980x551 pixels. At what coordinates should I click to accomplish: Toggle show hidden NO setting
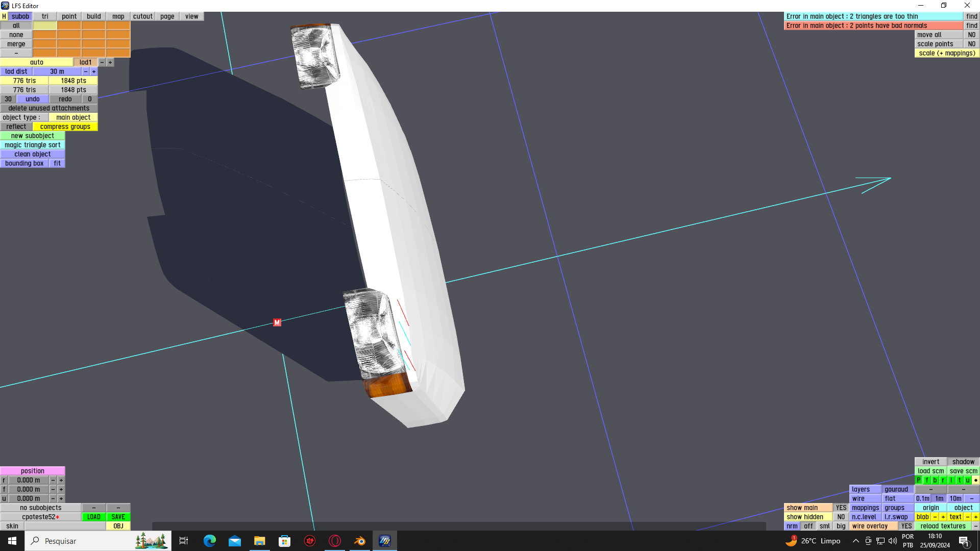tap(841, 517)
